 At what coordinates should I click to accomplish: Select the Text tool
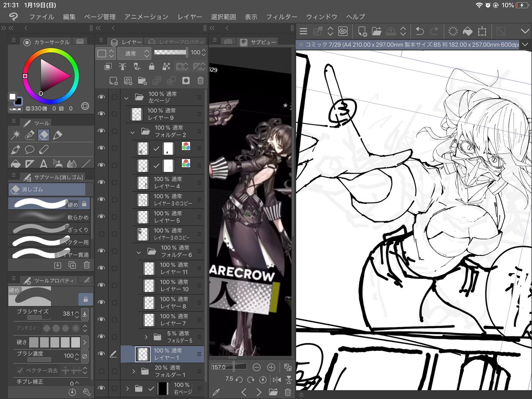tap(43, 164)
